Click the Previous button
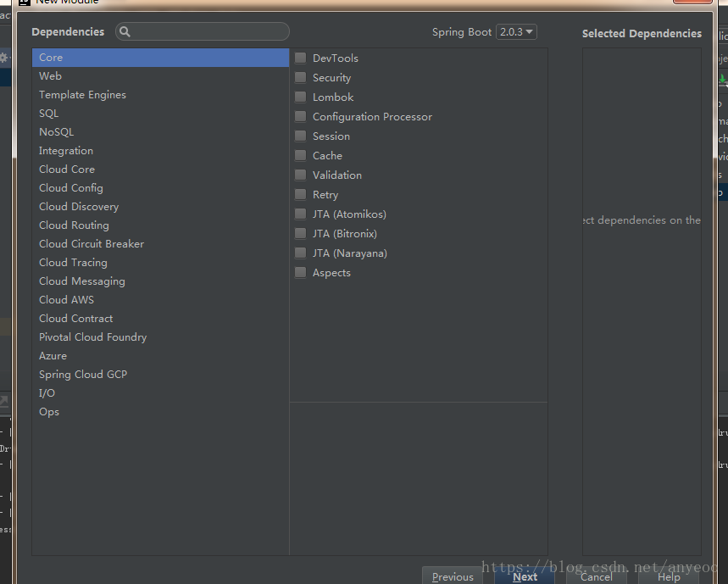This screenshot has height=584, width=728. pos(453,576)
